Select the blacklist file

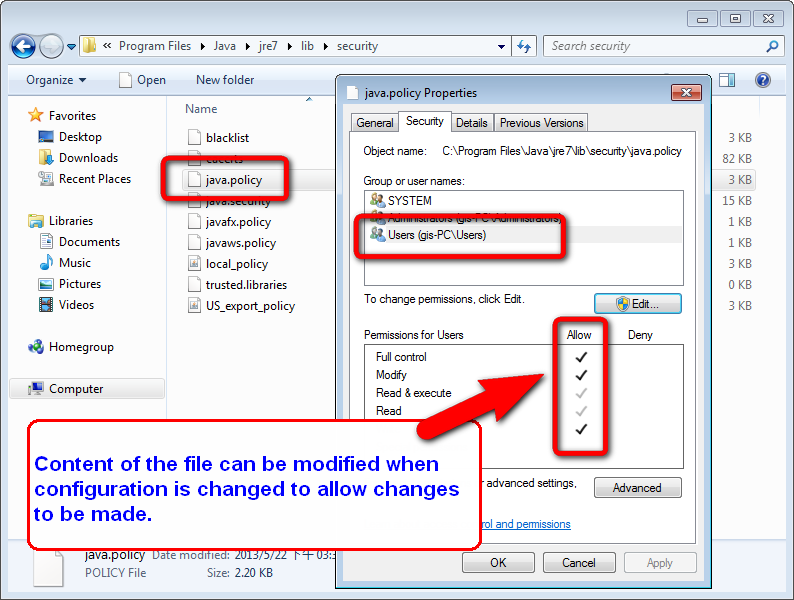219,138
